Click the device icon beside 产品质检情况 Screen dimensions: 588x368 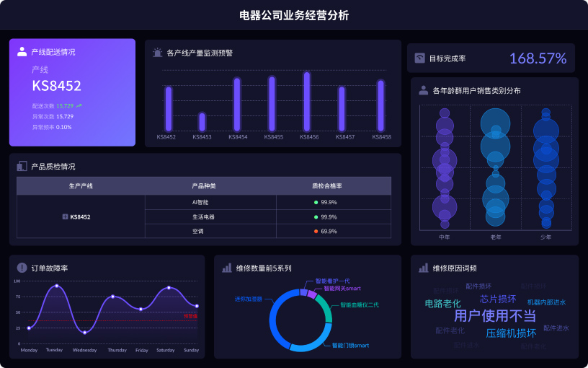point(22,166)
